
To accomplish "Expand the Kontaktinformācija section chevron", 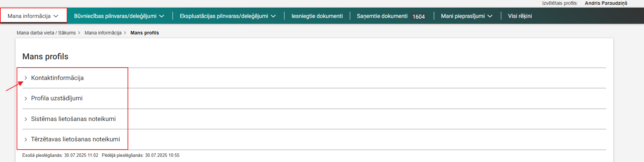I will pos(26,78).
